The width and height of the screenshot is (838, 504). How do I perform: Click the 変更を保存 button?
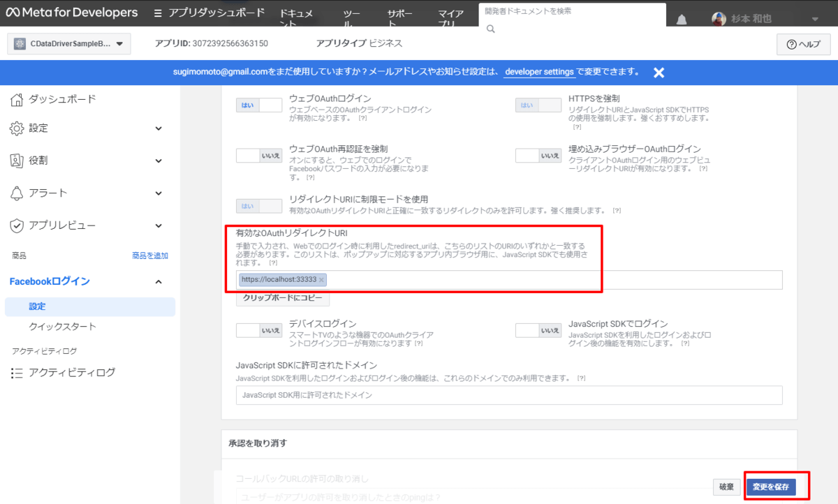[x=771, y=487]
